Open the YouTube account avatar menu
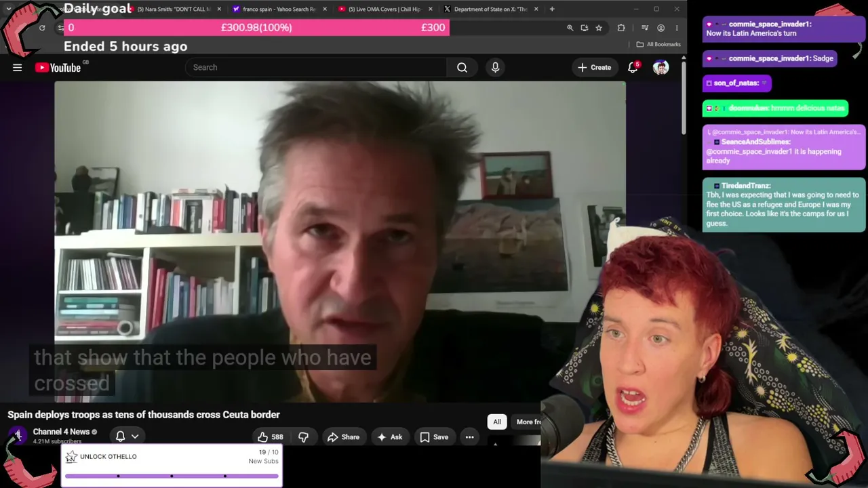This screenshot has width=868, height=488. point(660,67)
